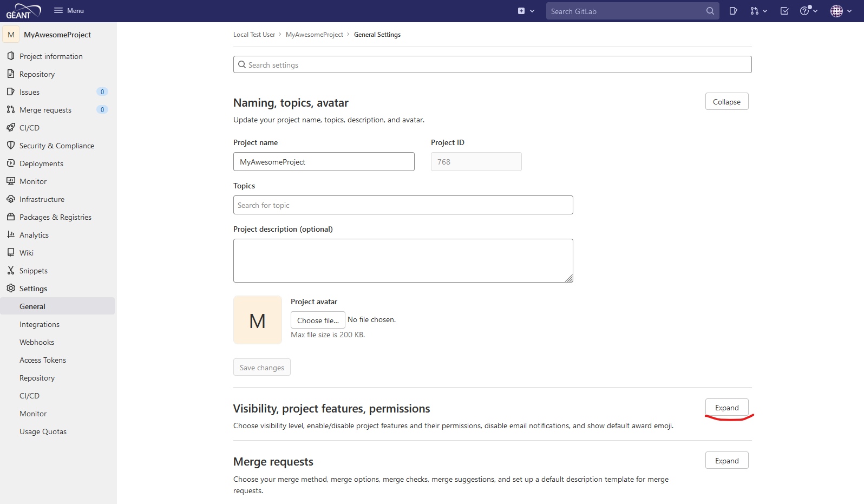The width and height of the screenshot is (864, 504).
Task: Click General Settings breadcrumb
Action: click(x=377, y=35)
